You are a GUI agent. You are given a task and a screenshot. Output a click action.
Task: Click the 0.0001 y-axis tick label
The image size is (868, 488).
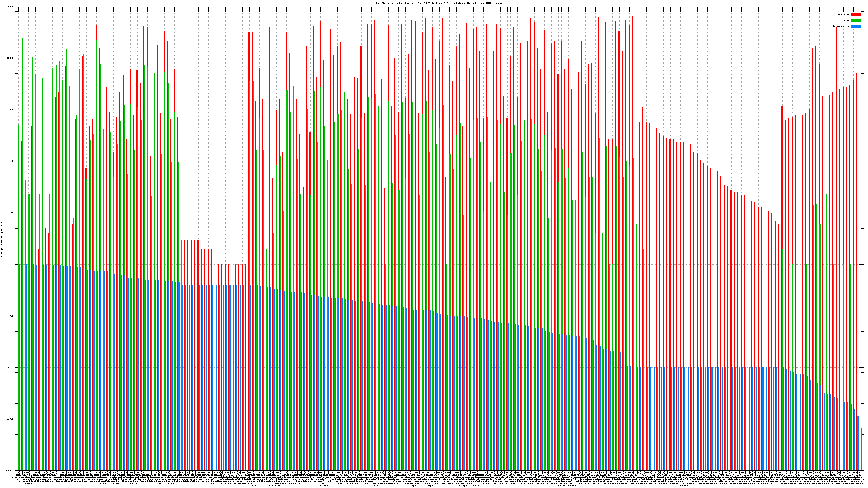[x=10, y=470]
